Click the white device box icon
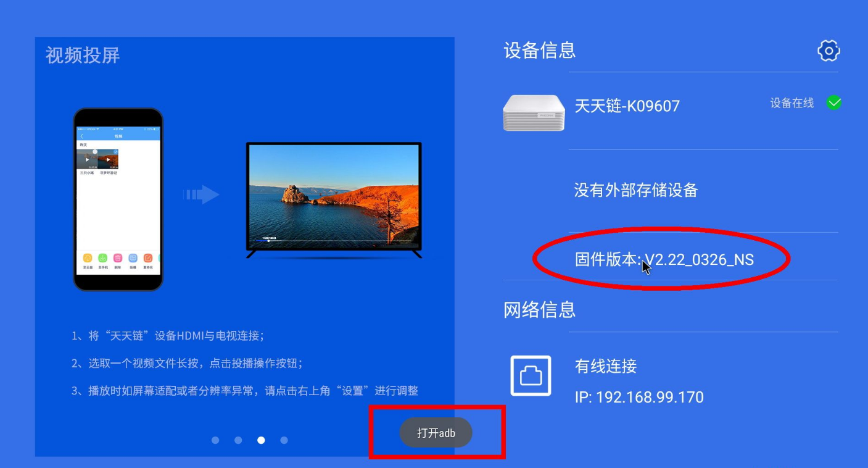This screenshot has height=468, width=868. click(534, 113)
